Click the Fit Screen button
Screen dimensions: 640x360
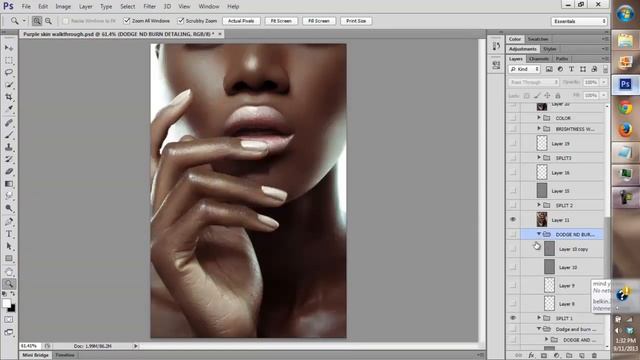click(x=281, y=21)
